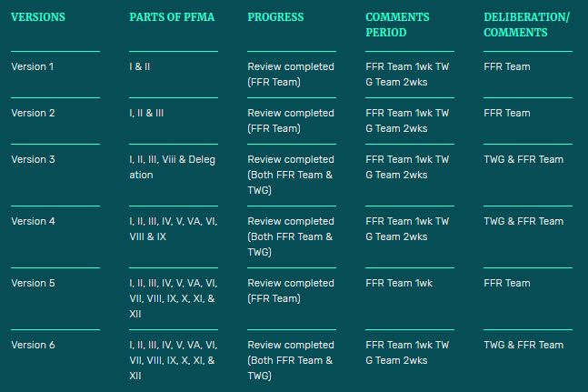
Task: Click Version 4's parts of PFMA cell
Action: [173, 228]
